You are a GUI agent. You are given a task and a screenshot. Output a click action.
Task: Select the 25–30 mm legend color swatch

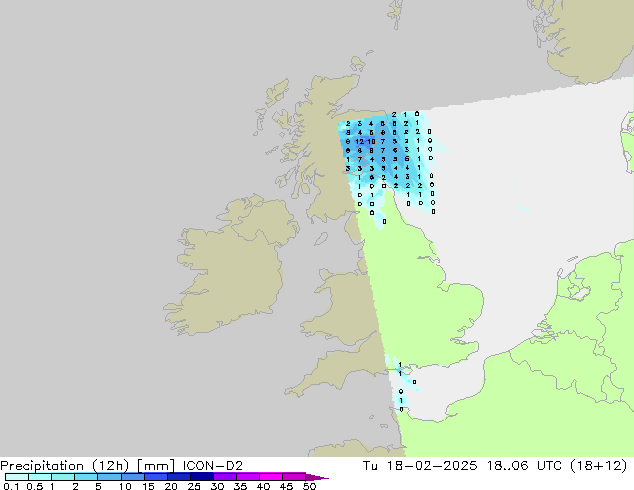click(x=201, y=477)
